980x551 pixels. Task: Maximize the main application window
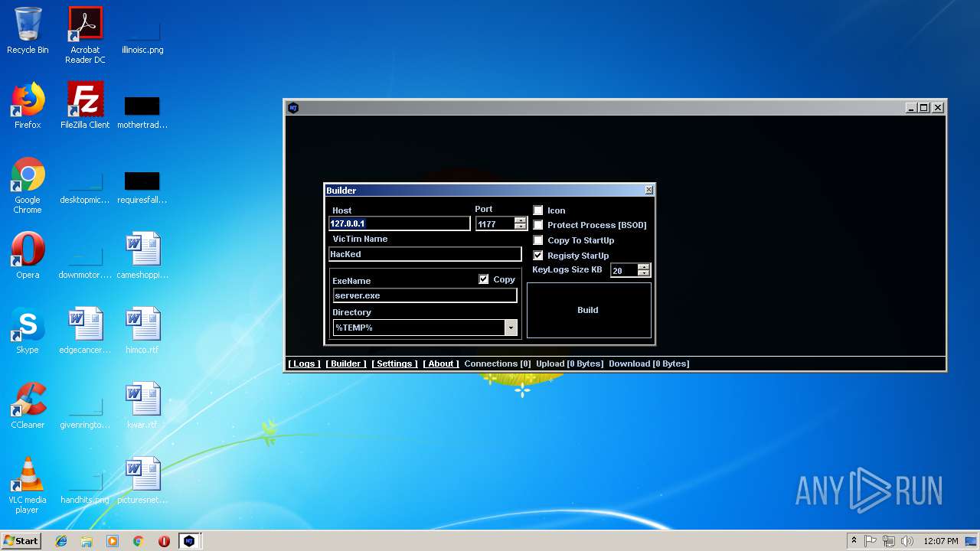coord(923,108)
